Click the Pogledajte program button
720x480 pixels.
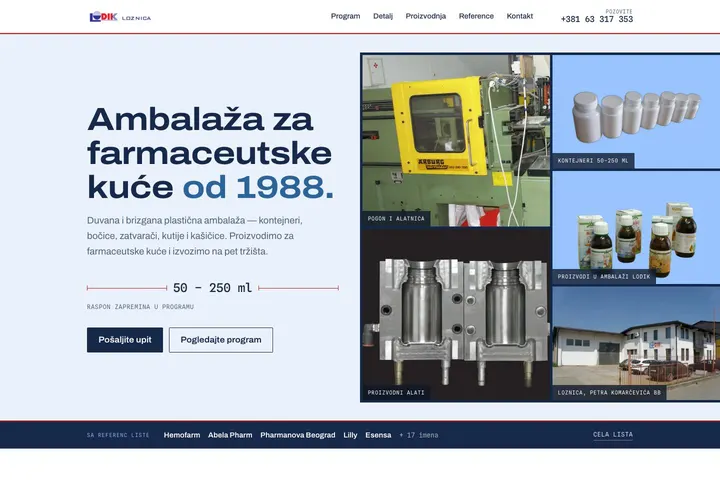[x=221, y=340]
